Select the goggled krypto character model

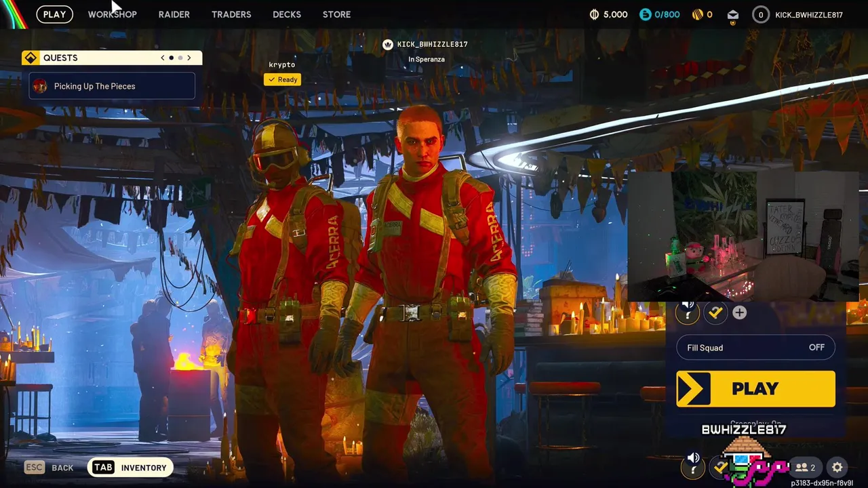pos(285,298)
